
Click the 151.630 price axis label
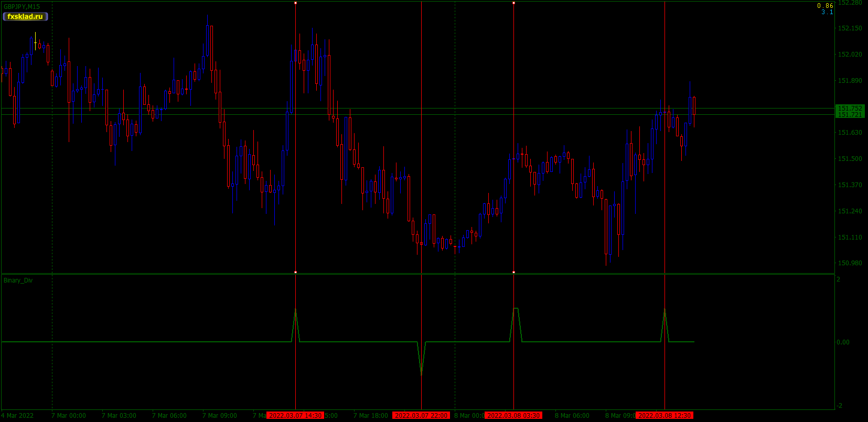850,133
